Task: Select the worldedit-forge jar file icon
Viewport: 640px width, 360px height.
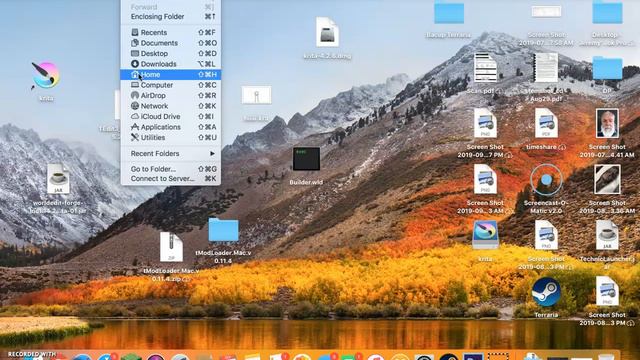Action: click(58, 179)
